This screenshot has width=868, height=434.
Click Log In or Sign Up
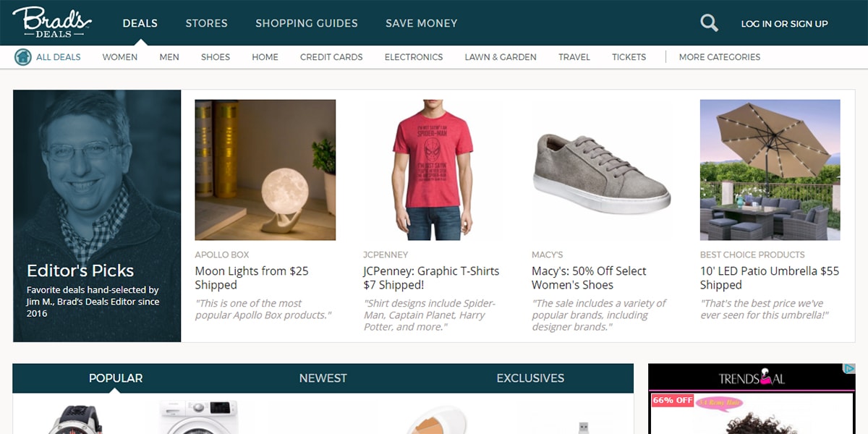pos(784,24)
